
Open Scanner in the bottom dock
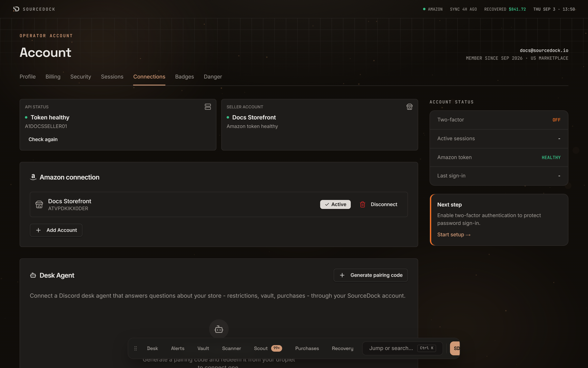(231, 348)
